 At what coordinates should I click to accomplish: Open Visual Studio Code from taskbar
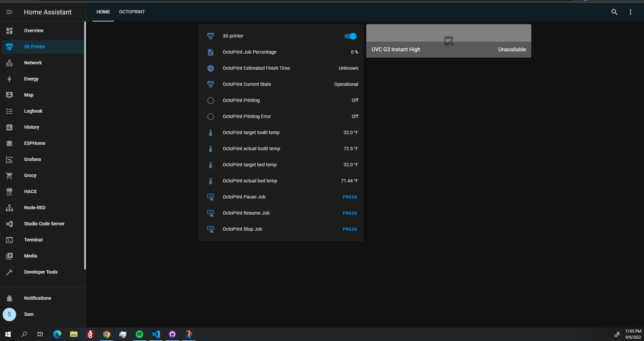[156, 334]
